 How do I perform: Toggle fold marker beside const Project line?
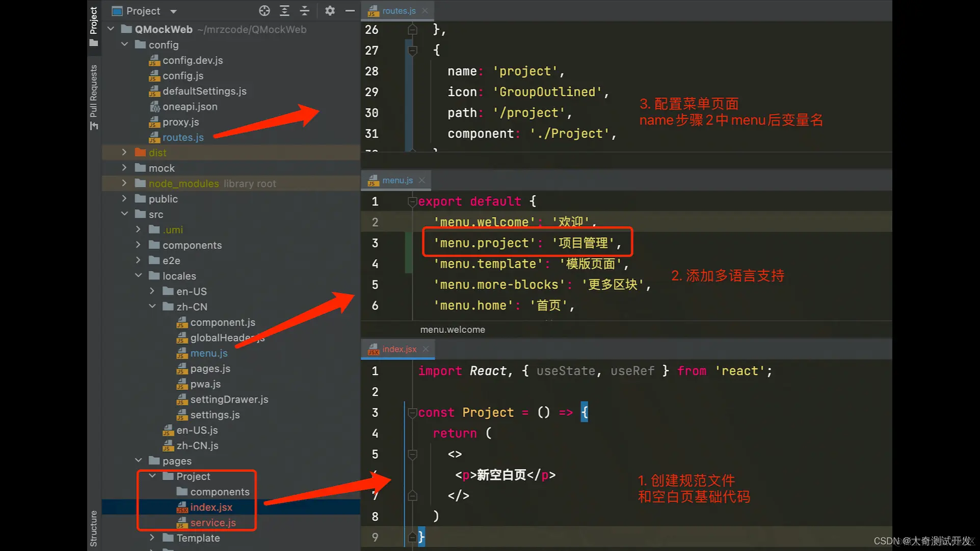coord(412,412)
